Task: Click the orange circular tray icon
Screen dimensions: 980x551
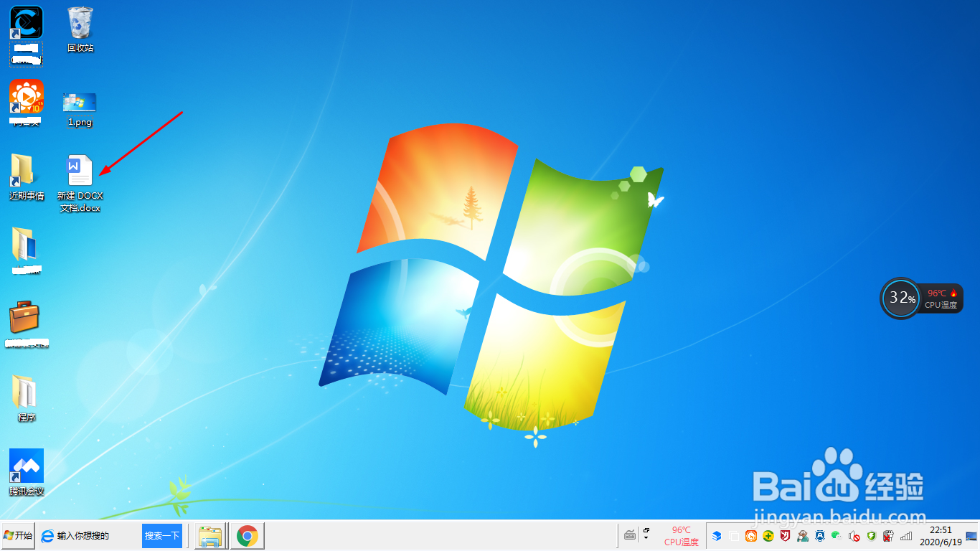Action: (x=751, y=536)
